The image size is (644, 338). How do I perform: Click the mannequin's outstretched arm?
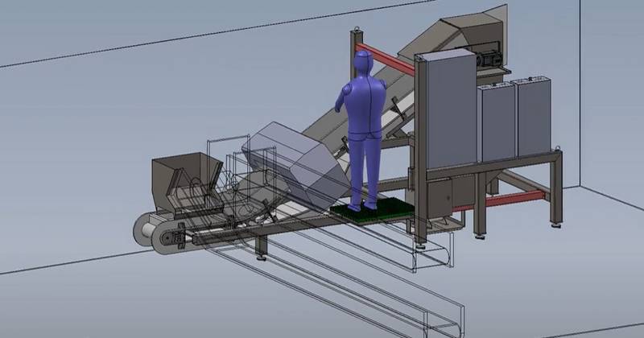click(343, 95)
